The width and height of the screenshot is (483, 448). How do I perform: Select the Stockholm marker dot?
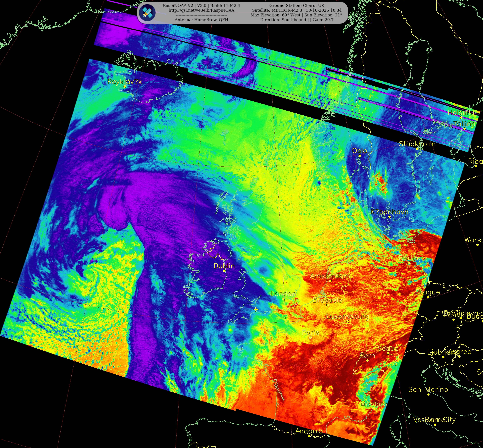click(417, 149)
